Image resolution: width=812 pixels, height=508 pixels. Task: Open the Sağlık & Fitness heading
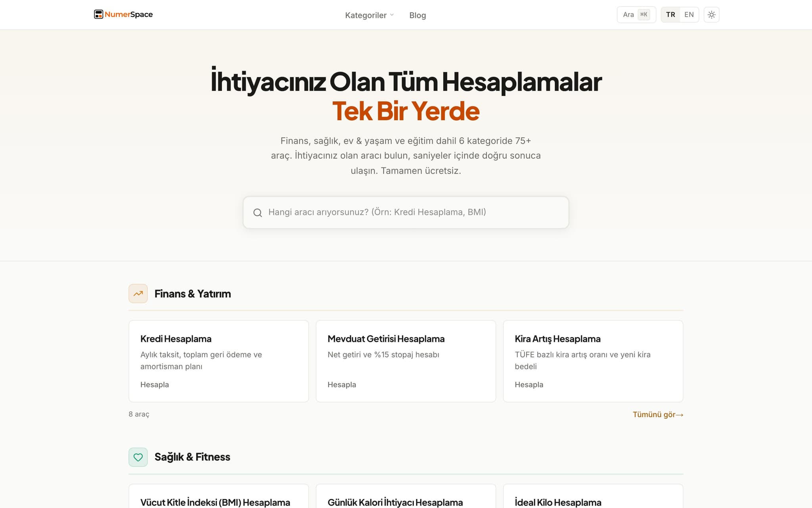click(192, 457)
